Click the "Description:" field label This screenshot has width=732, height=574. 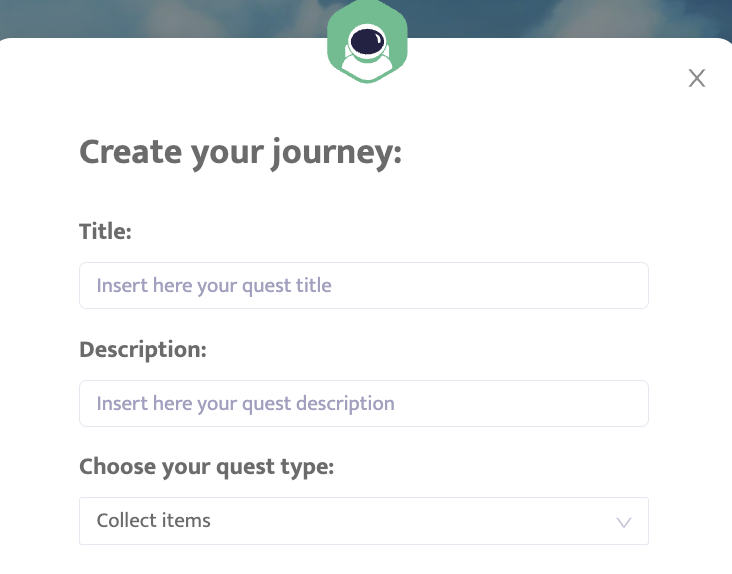click(x=142, y=350)
